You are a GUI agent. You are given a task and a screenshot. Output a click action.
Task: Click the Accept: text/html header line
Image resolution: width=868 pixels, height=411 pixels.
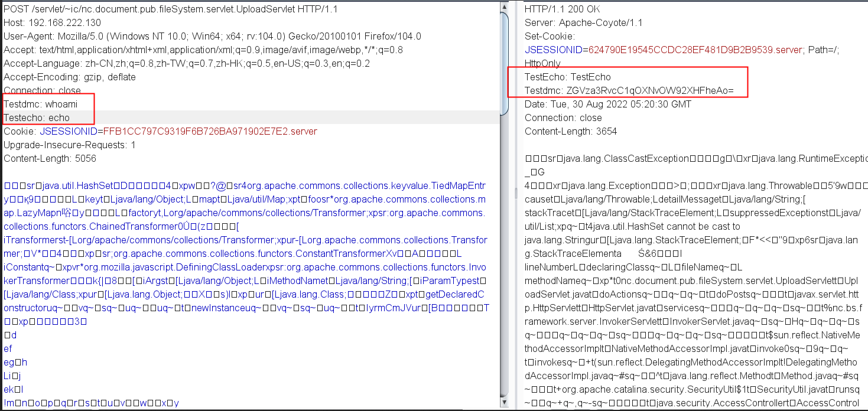click(x=203, y=50)
